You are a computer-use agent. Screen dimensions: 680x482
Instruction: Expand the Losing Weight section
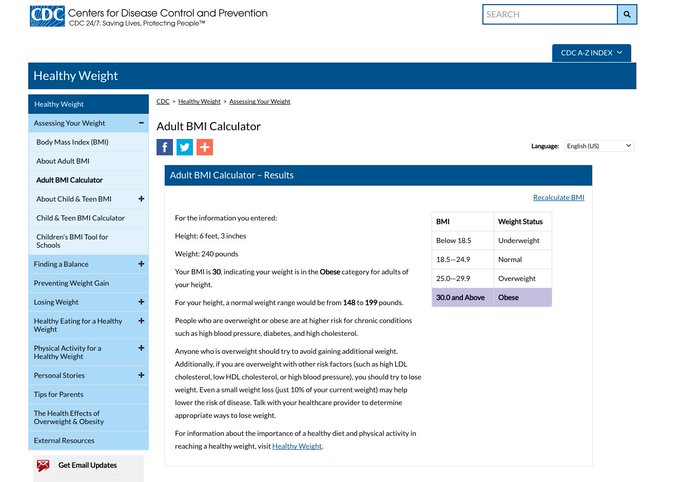(x=141, y=302)
